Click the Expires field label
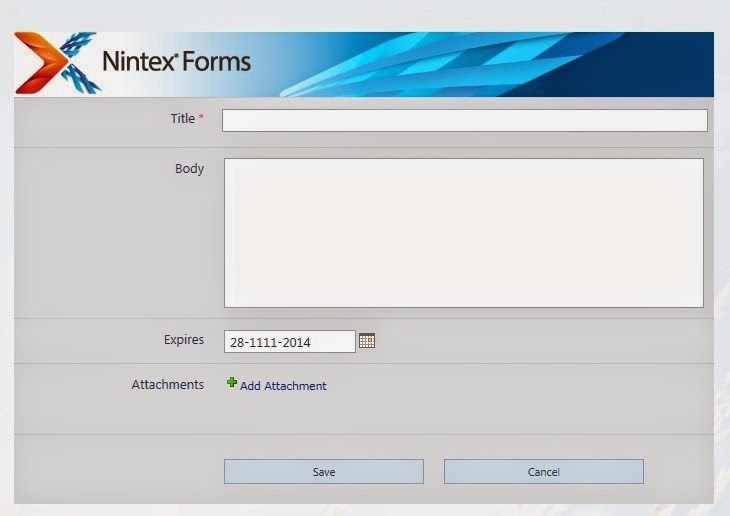The width and height of the screenshot is (730, 516). point(184,340)
